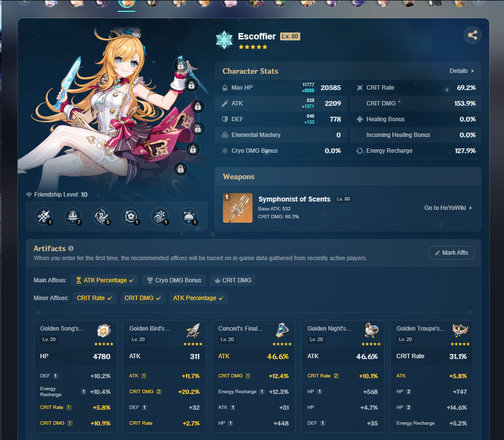Click the Elemental Mastery stat icon
504x440 pixels.
click(x=225, y=135)
